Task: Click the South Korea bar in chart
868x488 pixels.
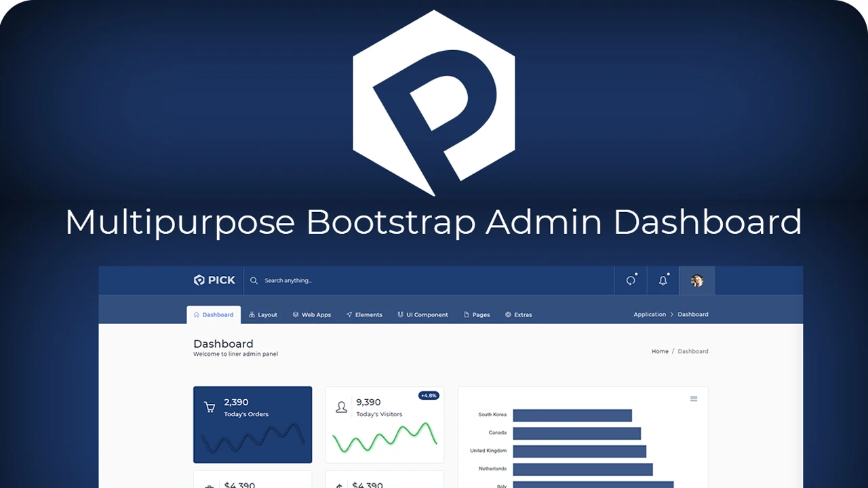Action: [x=572, y=415]
